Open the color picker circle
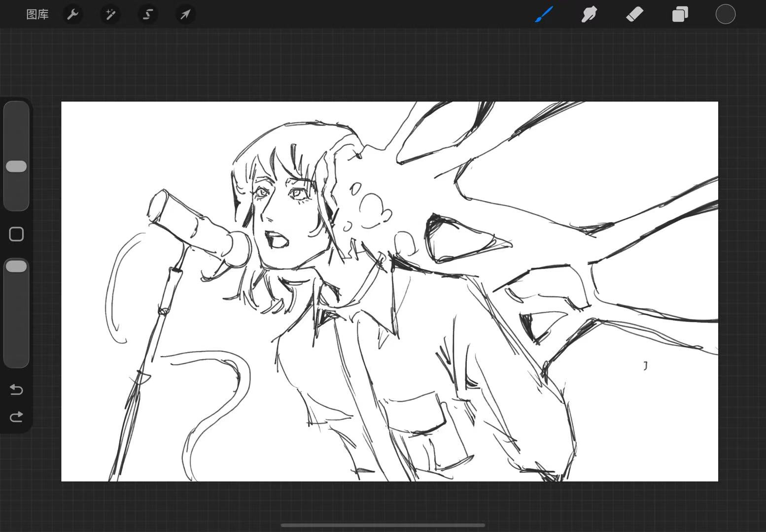 click(x=725, y=15)
